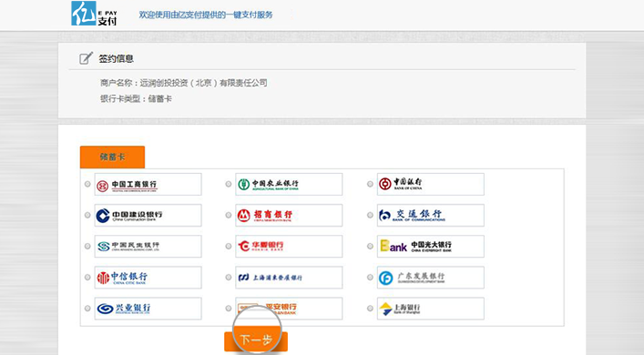Select the 上海银行 radio button
Viewport: 644px width, 355px height.
(x=370, y=309)
